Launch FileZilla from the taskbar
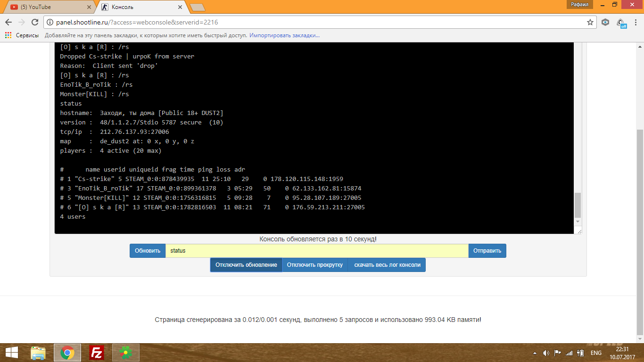Viewport: 644px width, 362px height. pyautogui.click(x=97, y=353)
